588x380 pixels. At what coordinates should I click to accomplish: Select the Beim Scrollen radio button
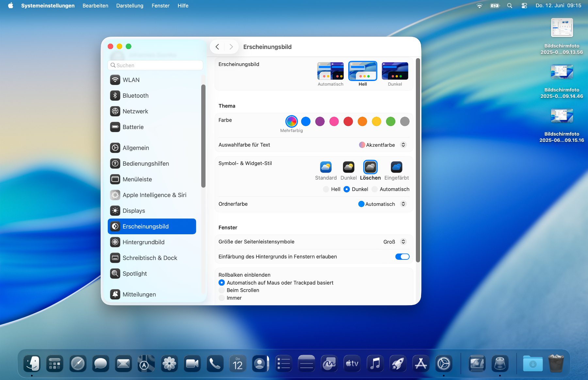222,290
